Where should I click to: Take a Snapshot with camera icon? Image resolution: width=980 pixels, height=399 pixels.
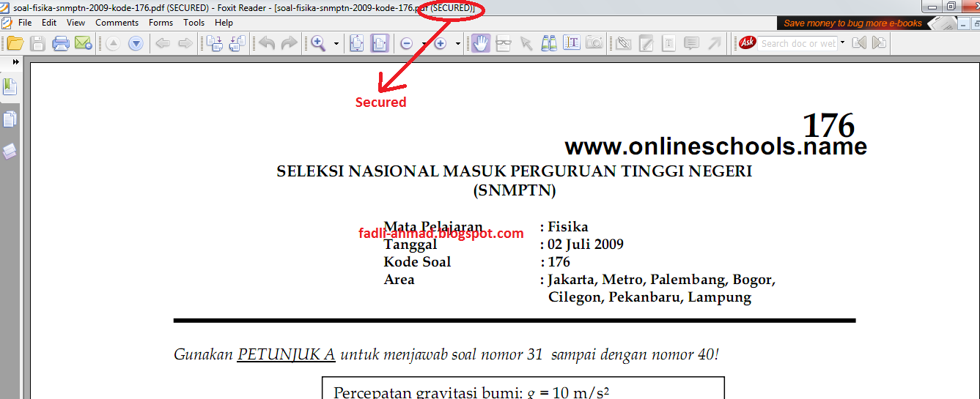coord(594,43)
